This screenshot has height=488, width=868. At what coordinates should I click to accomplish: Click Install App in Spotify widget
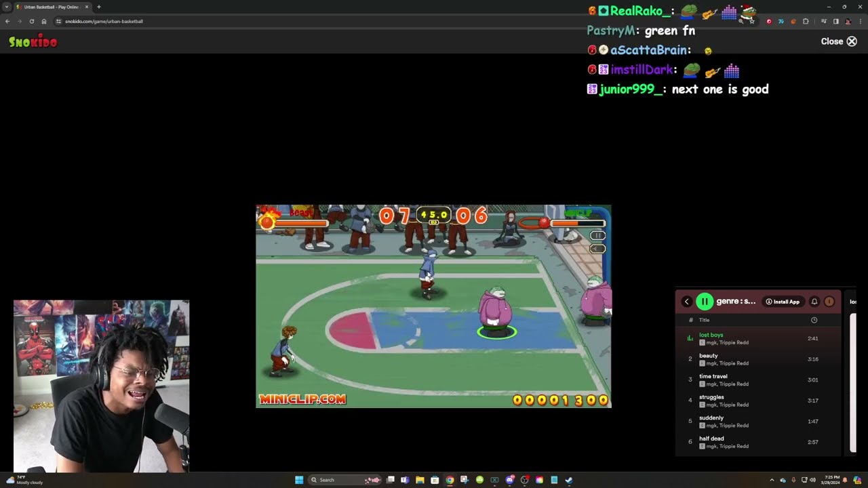[x=783, y=302]
